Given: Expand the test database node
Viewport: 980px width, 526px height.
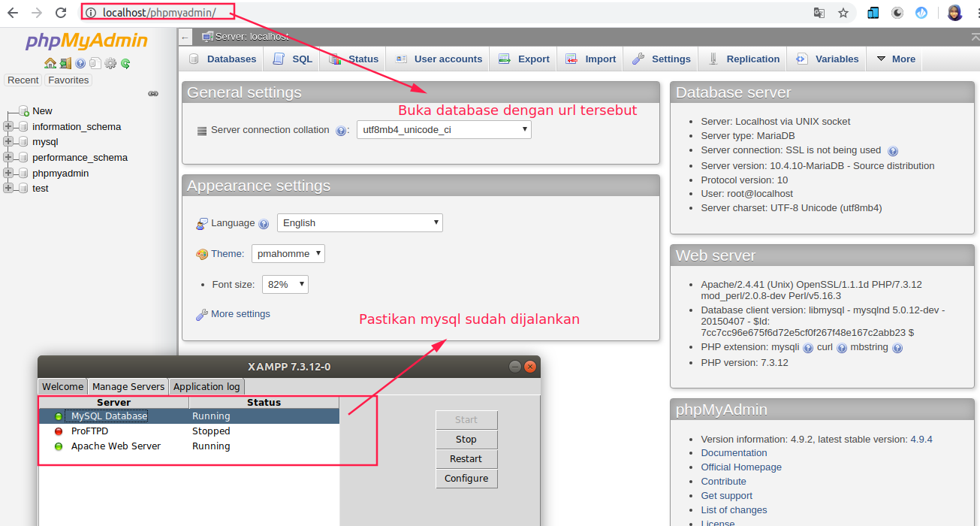Looking at the screenshot, I should [8, 188].
